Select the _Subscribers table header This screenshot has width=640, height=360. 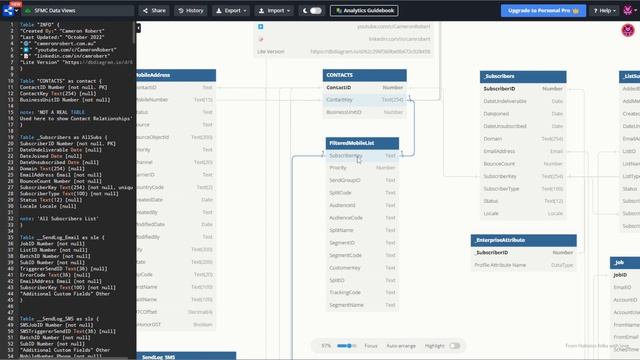click(523, 76)
